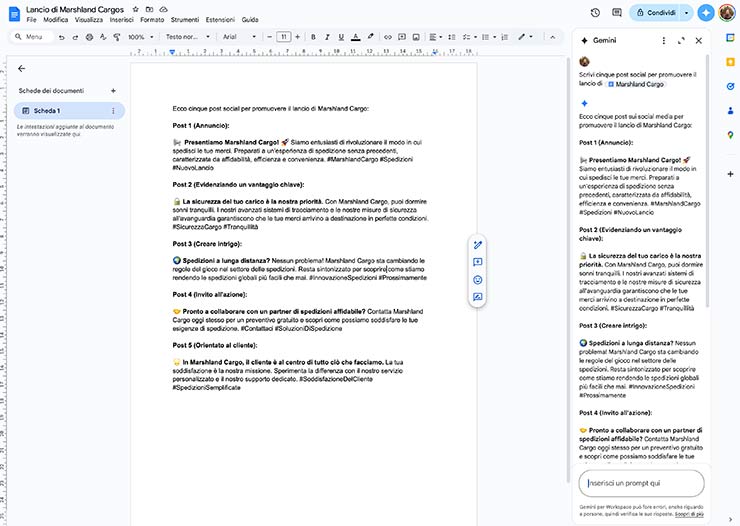
Task: Open the text alignment dropdown
Action: pos(436,37)
